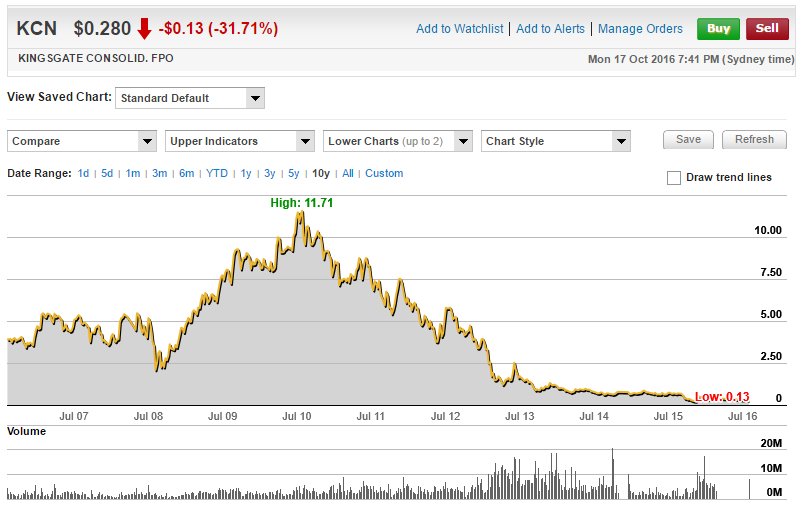The width and height of the screenshot is (802, 506).
Task: Select the 1d date range
Action: (83, 174)
